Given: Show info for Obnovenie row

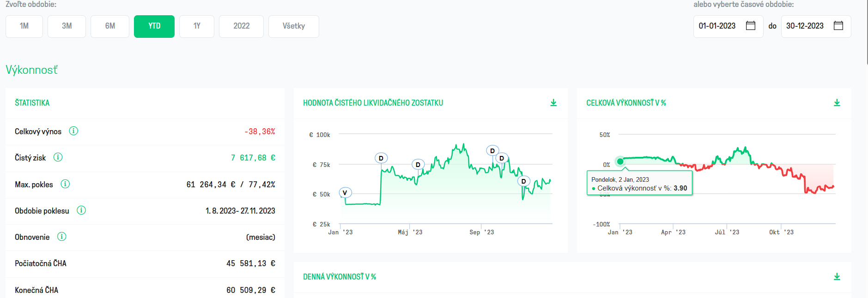Looking at the screenshot, I should (x=61, y=237).
